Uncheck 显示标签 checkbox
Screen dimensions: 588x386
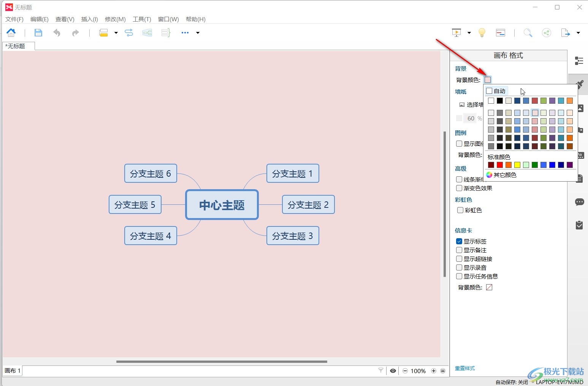459,241
